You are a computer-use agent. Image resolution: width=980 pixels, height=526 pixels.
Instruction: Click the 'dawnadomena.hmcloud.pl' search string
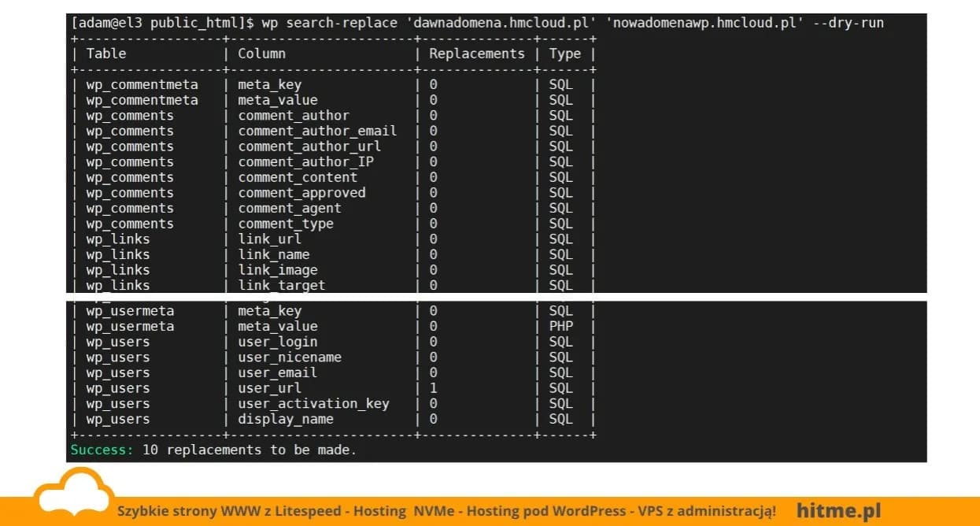502,23
